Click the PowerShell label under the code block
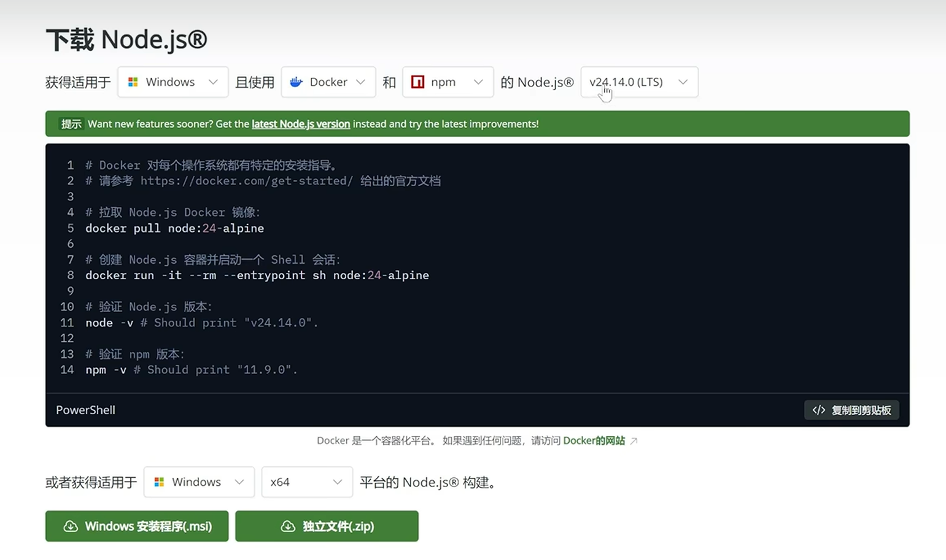The image size is (946, 560). point(85,410)
